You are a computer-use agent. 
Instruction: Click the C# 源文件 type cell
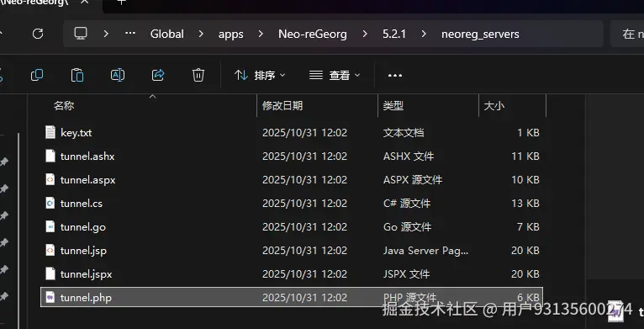[x=407, y=204]
